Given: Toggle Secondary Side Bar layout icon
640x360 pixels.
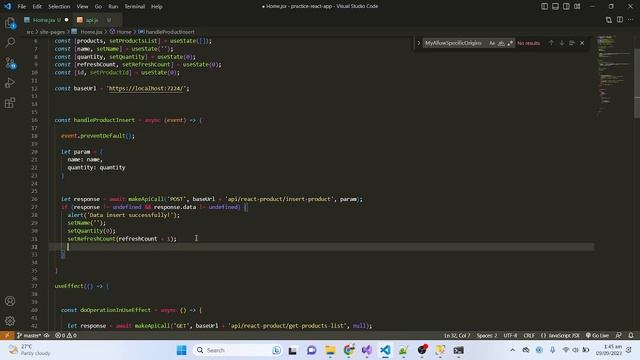Looking at the screenshot, I should click(x=566, y=7).
